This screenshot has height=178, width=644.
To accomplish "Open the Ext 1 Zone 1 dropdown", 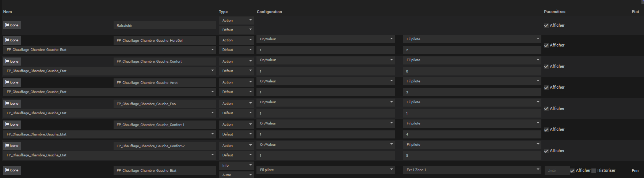I will point(472,170).
